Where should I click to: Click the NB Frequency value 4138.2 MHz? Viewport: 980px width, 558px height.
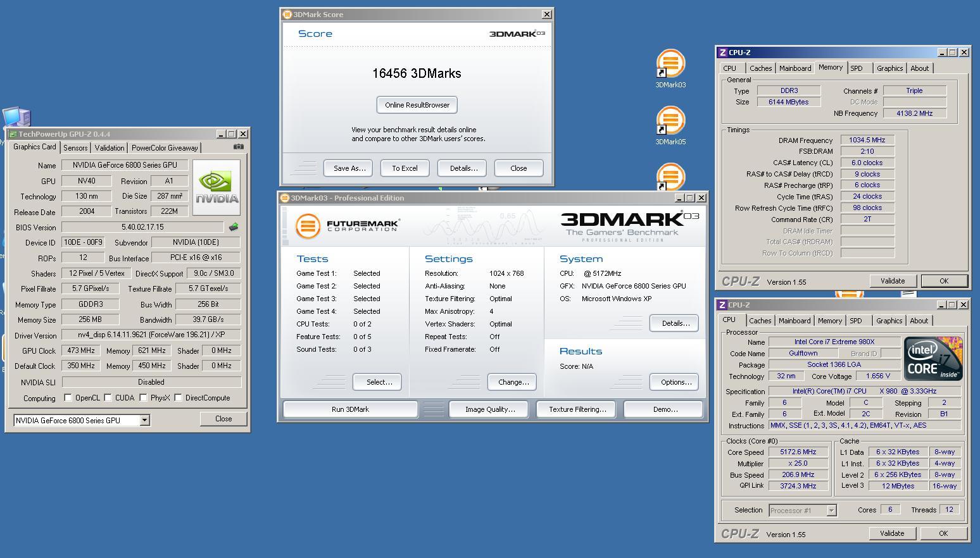[x=915, y=113]
